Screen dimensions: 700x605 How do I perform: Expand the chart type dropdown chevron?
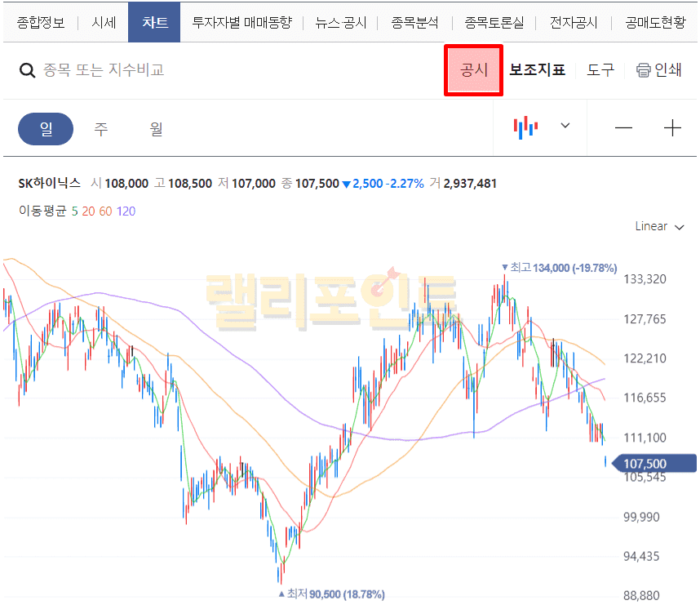click(565, 126)
